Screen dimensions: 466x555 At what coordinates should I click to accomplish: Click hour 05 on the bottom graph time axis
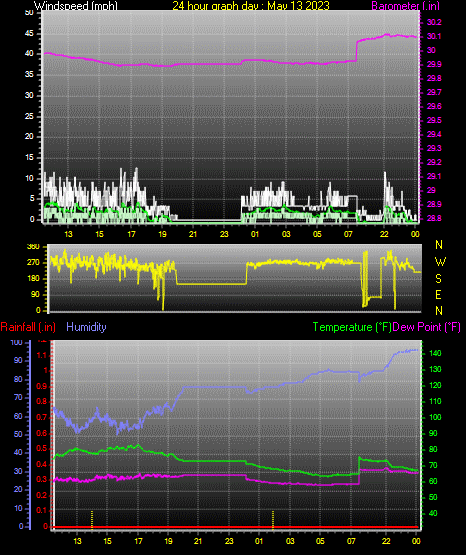click(x=320, y=541)
